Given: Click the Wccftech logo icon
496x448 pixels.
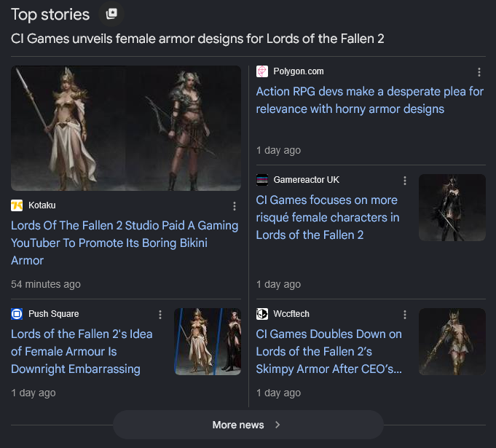Looking at the screenshot, I should coord(262,314).
